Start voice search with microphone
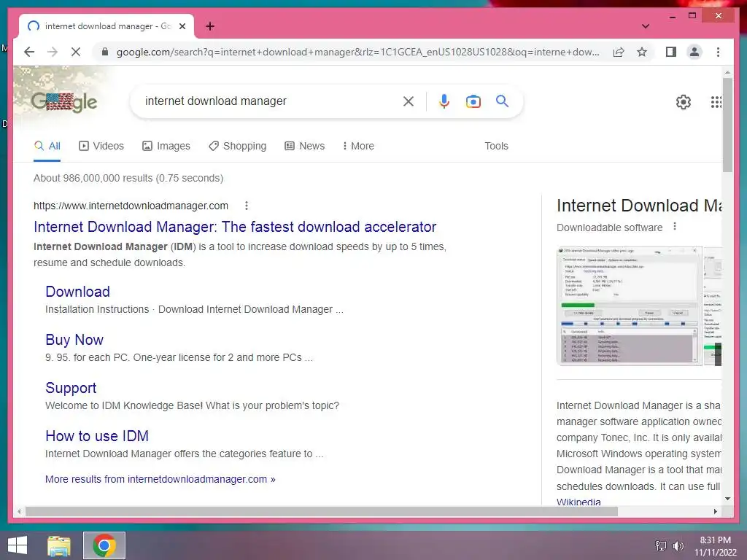The height and width of the screenshot is (560, 747). pos(444,101)
